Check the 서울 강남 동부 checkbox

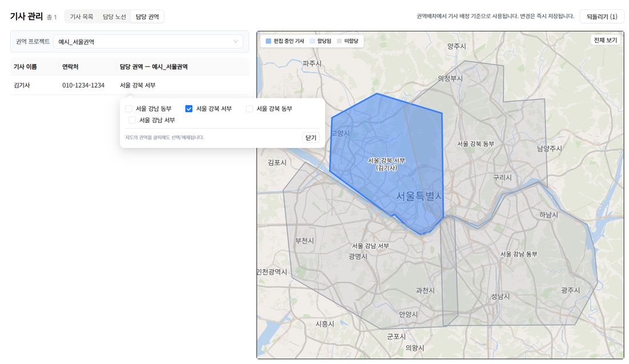coord(129,109)
